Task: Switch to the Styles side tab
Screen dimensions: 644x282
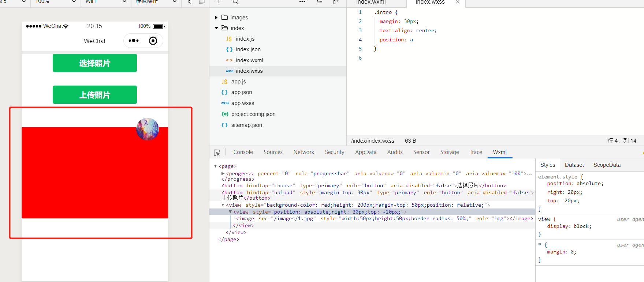Action: 548,165
